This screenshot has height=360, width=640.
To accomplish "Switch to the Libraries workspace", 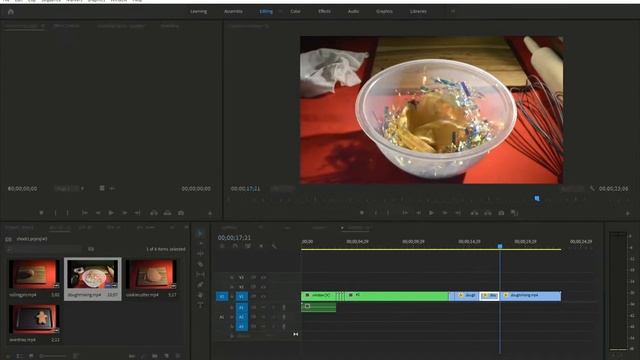I will pos(418,11).
